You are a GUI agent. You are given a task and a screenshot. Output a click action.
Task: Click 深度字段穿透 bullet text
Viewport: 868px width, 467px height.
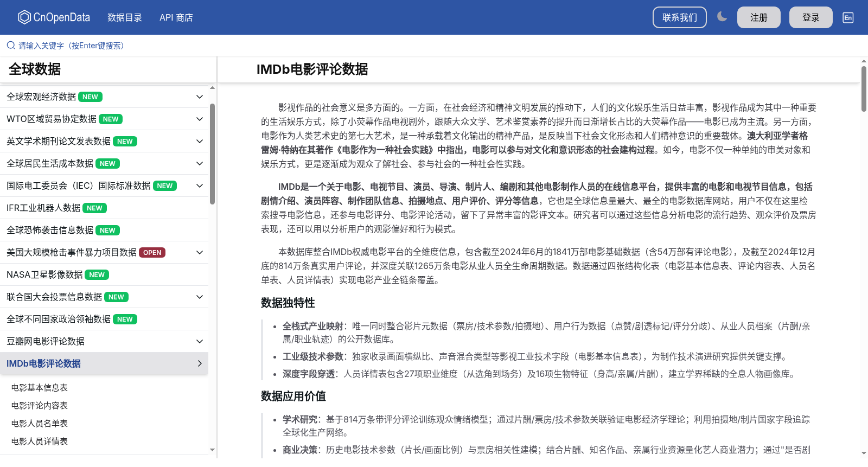coord(309,374)
